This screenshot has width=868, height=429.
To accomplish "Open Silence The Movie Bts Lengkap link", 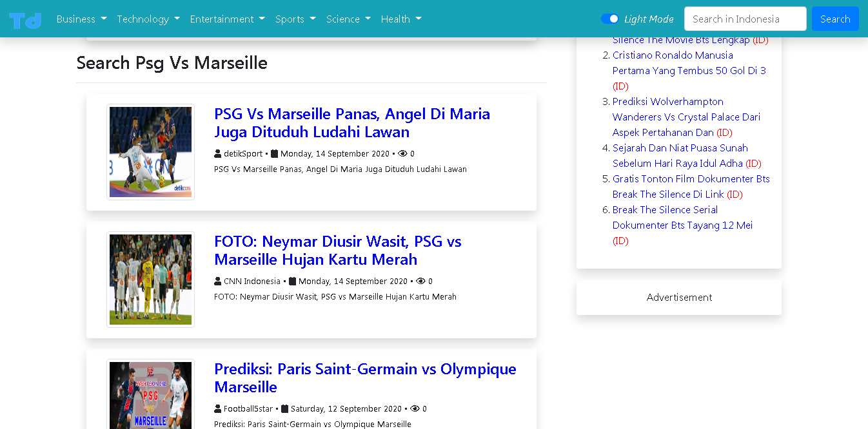I will [681, 40].
